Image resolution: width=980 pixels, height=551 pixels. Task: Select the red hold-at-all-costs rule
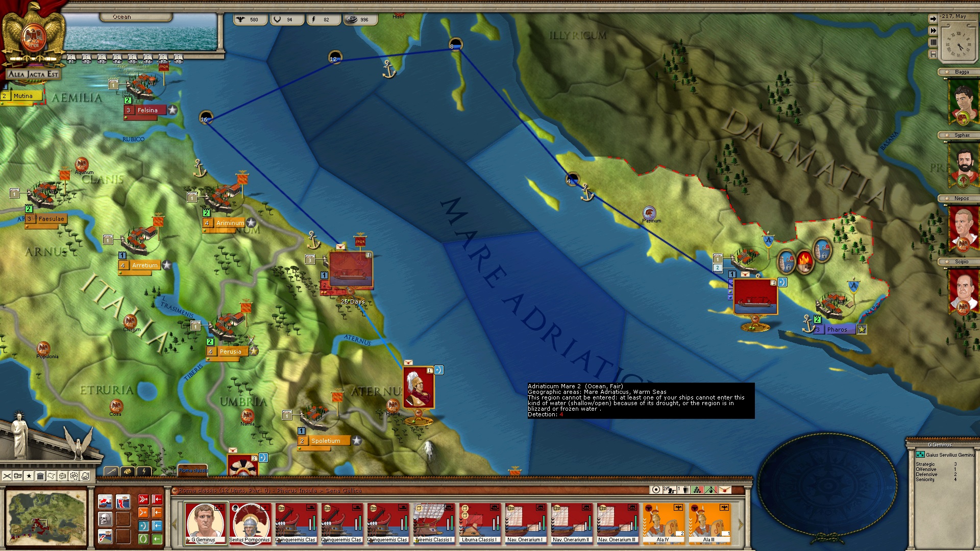[157, 499]
